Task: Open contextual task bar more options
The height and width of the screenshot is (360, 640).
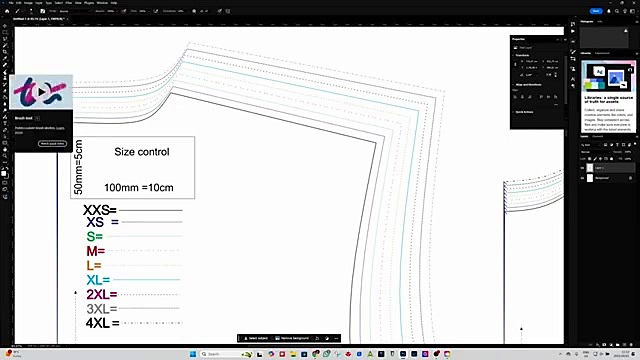Action: (336, 338)
